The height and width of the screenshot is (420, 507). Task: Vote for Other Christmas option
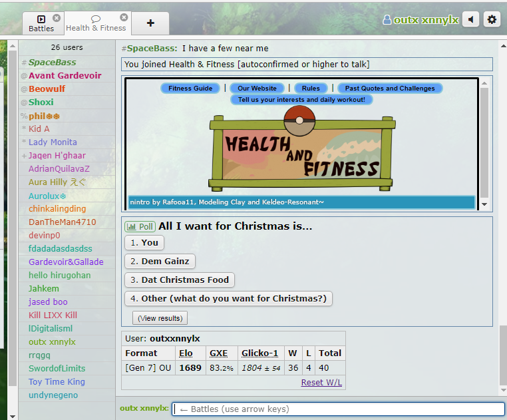228,298
